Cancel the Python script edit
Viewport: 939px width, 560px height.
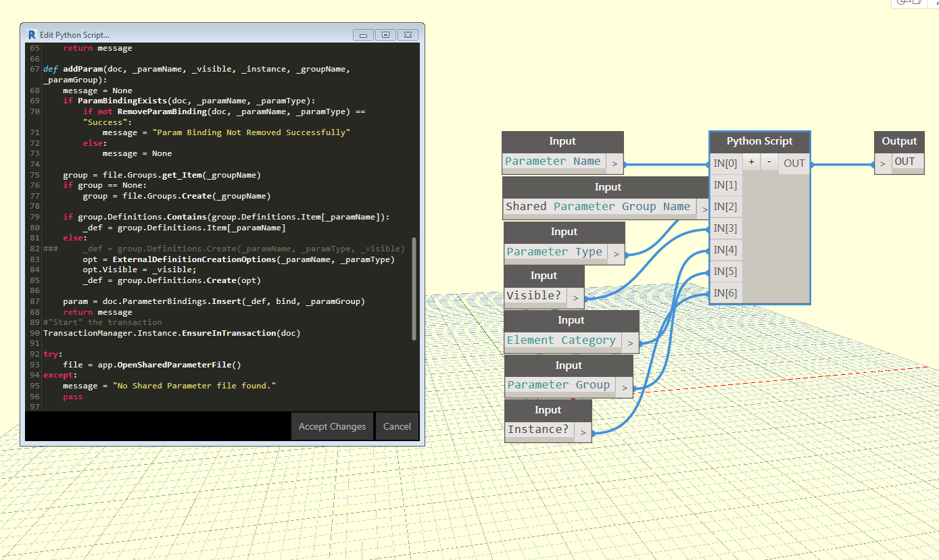pos(397,426)
